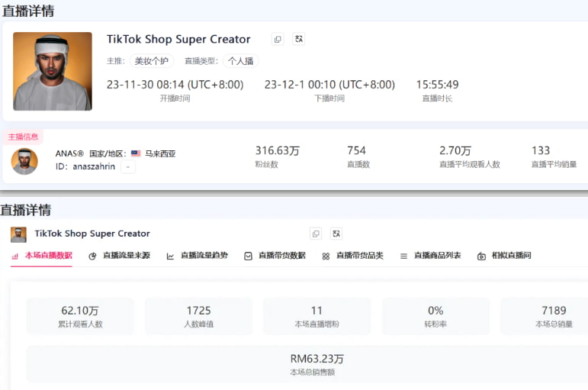Click the 个人播 live type tag
This screenshot has width=588, height=390.
240,61
